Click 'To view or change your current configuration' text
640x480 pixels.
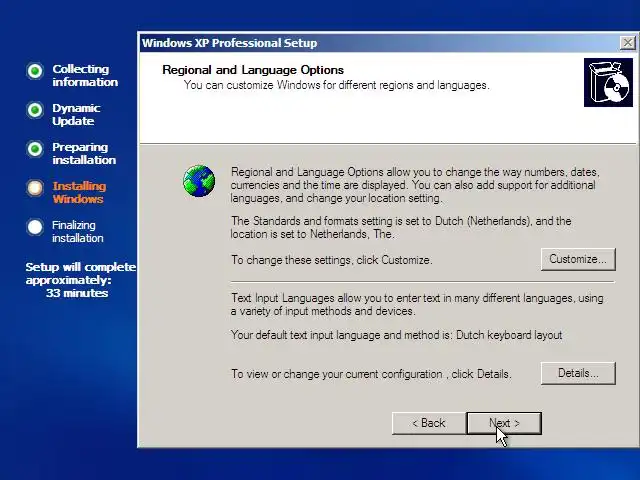tap(371, 374)
